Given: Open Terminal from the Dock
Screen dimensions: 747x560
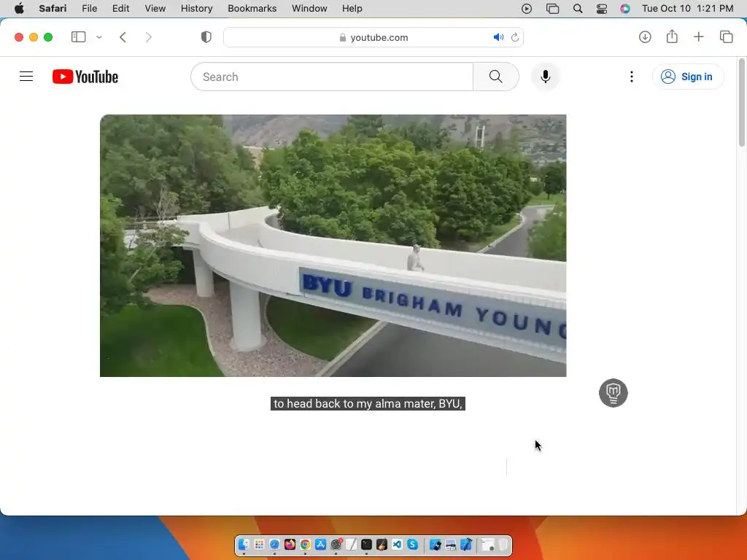Looking at the screenshot, I should coord(366,544).
